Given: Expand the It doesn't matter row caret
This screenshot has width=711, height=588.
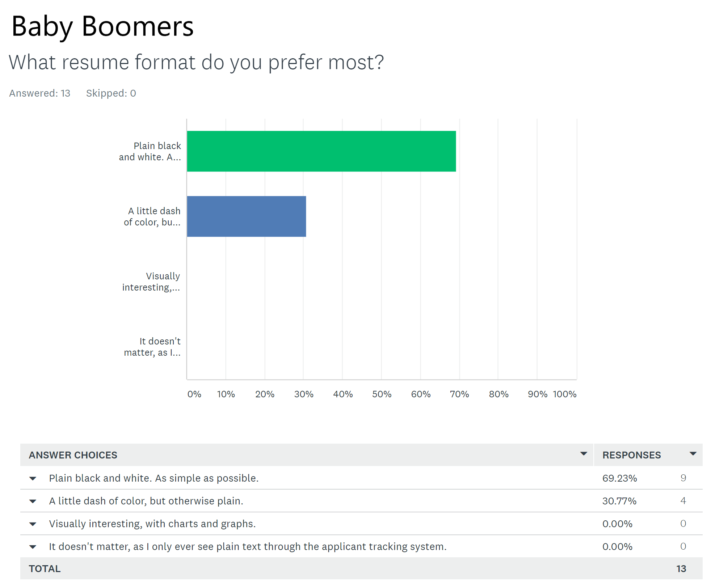Looking at the screenshot, I should (33, 547).
